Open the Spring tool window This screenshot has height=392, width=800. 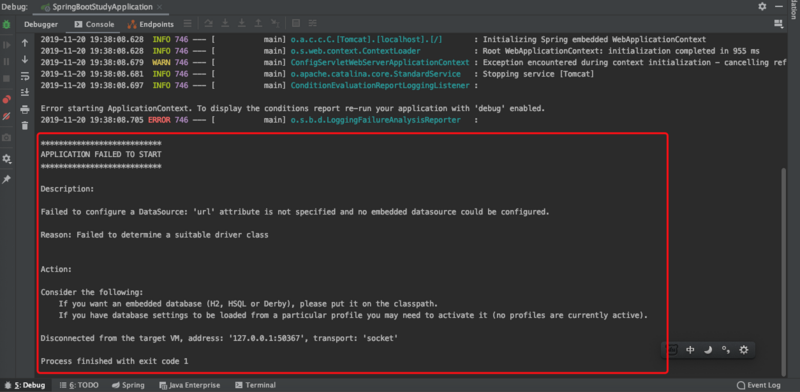128,385
